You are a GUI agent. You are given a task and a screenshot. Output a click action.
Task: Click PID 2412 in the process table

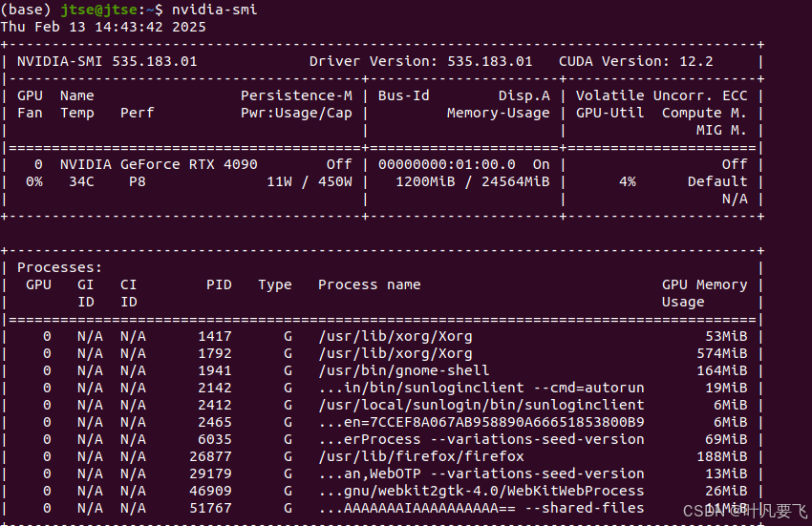214,405
